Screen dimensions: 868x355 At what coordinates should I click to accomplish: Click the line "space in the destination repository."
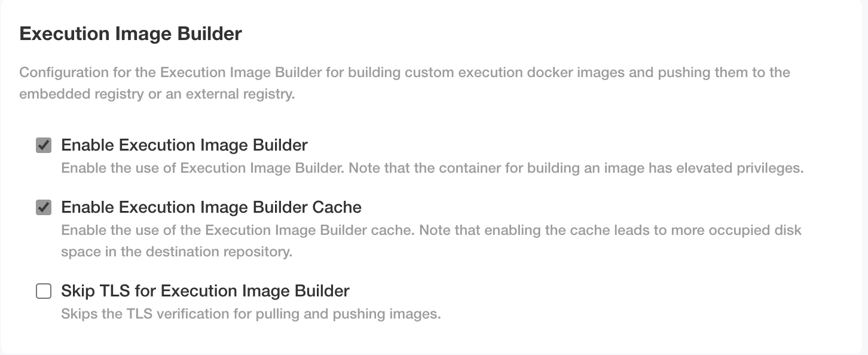click(x=176, y=252)
